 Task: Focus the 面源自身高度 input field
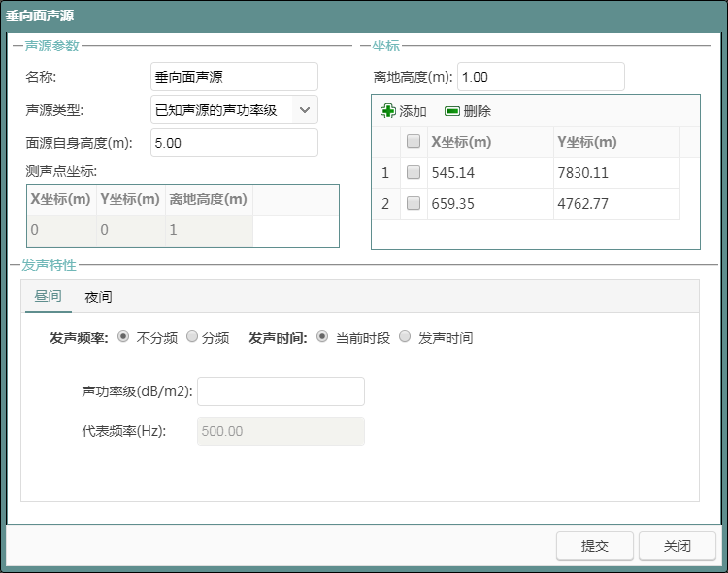click(234, 143)
